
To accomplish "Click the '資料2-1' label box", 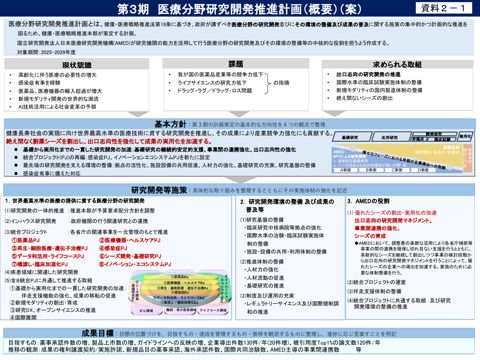I will (x=444, y=8).
